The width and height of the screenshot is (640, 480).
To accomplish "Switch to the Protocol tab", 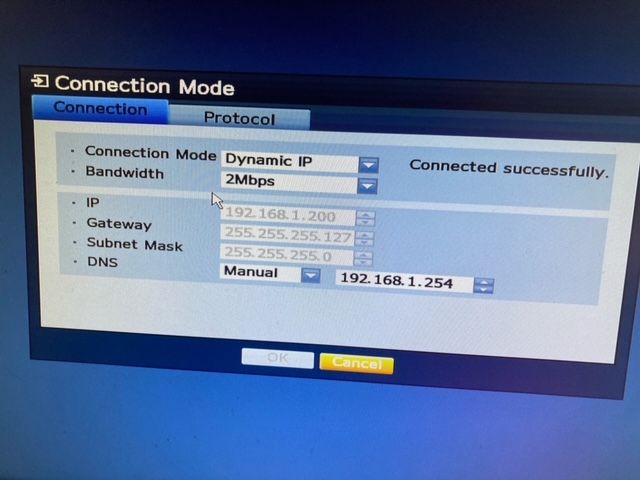I will 239,118.
